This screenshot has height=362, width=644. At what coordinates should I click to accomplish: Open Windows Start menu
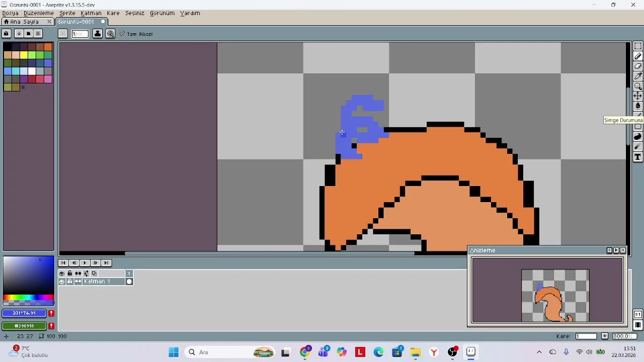click(174, 352)
